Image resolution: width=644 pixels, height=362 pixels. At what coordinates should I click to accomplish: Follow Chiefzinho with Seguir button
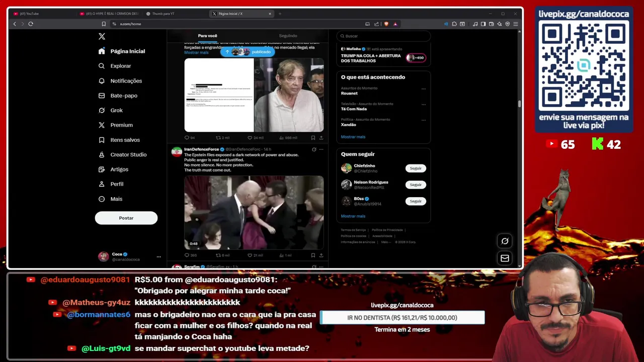[416, 168]
